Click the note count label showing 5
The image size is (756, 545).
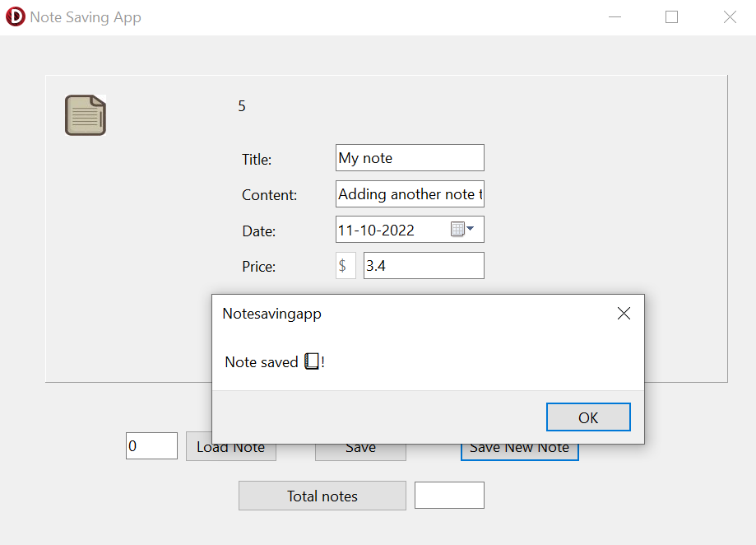click(x=241, y=105)
